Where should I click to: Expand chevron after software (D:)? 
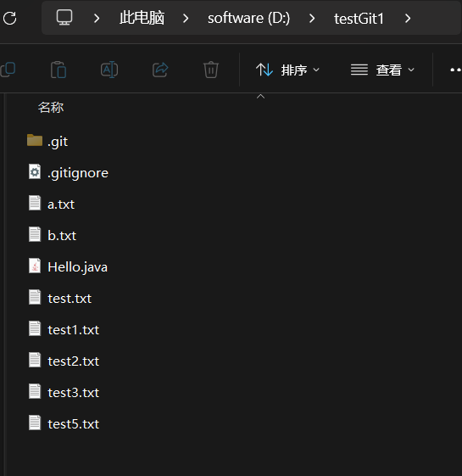[312, 18]
